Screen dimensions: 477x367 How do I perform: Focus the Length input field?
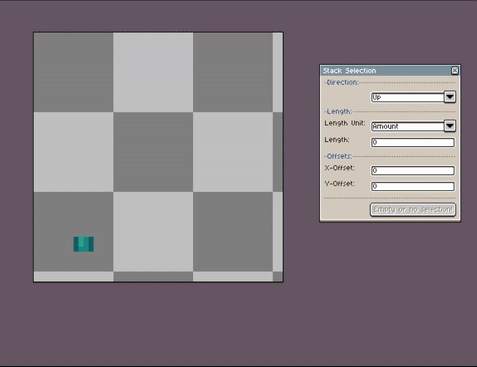(x=413, y=142)
